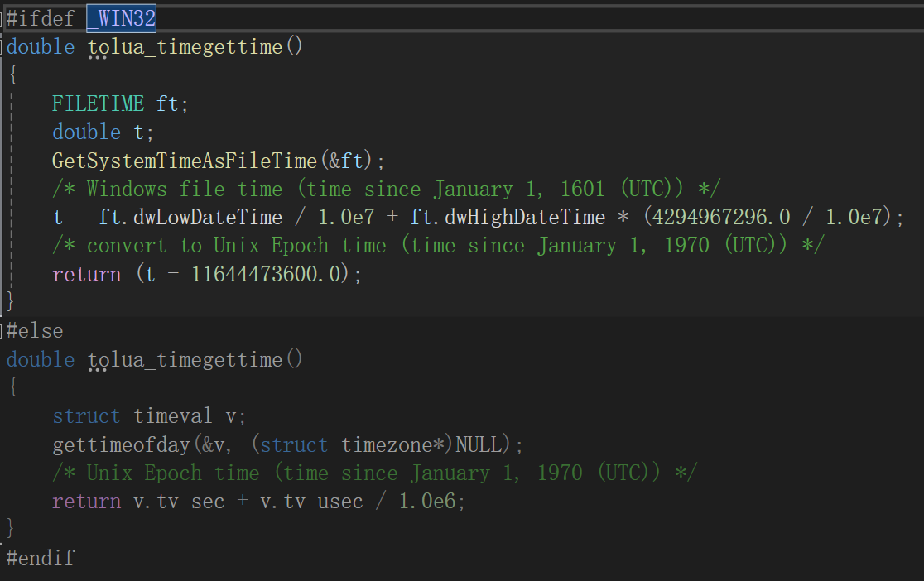The image size is (924, 581).
Task: Click the #else preprocessor directive
Action: pos(34,330)
